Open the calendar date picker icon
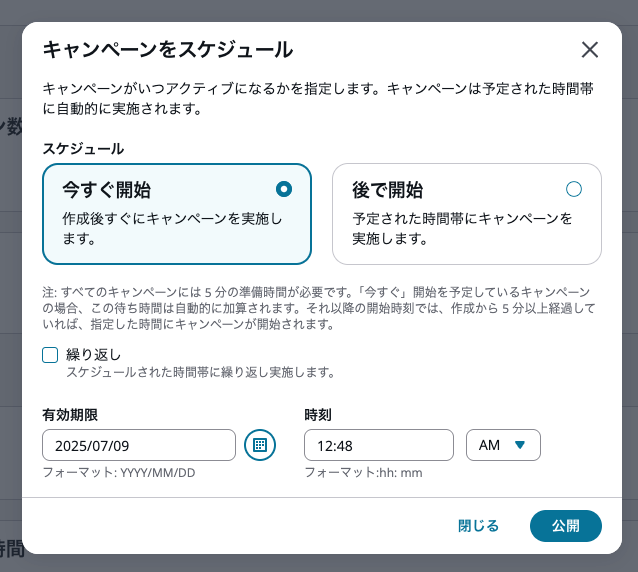638x572 pixels. [x=260, y=445]
